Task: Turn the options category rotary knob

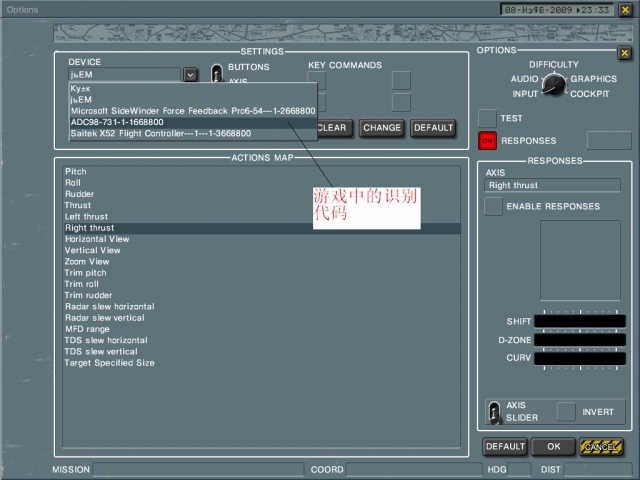Action: (554, 85)
